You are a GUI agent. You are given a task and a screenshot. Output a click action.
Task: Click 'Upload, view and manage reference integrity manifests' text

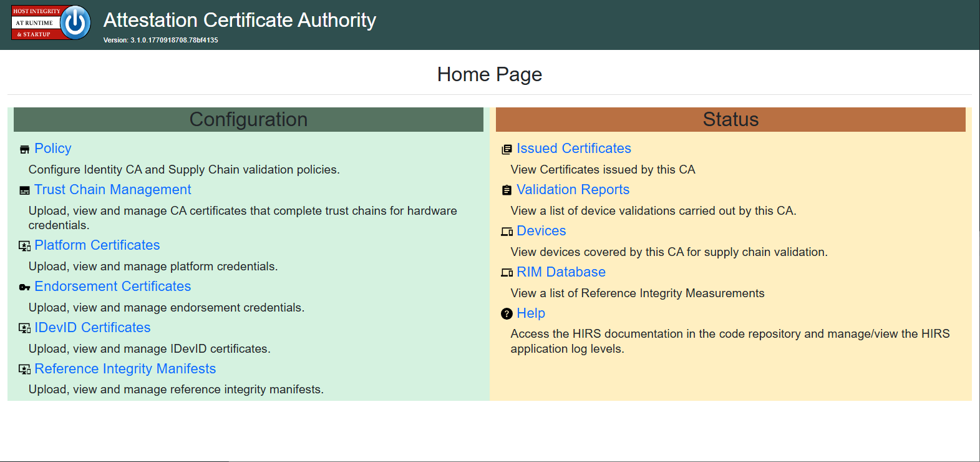click(176, 390)
